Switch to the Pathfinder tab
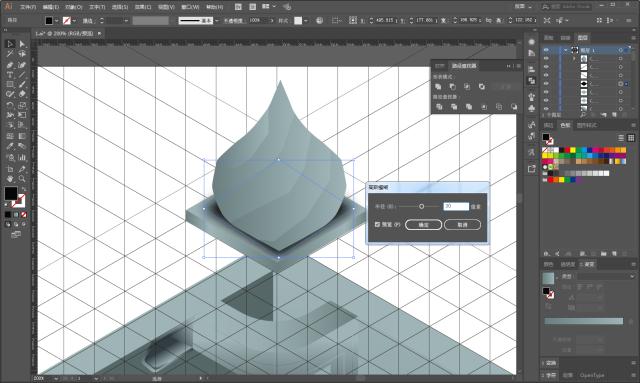Screen dimensions: 640x383 click(464, 66)
